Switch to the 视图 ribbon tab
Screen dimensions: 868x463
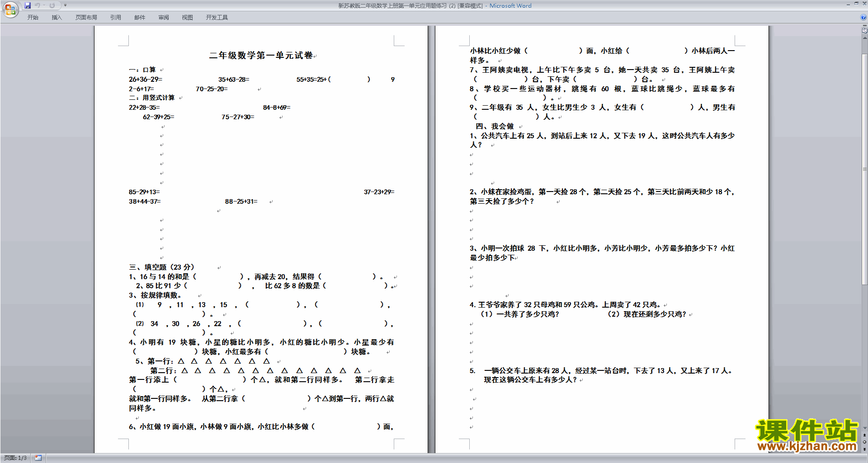(188, 18)
